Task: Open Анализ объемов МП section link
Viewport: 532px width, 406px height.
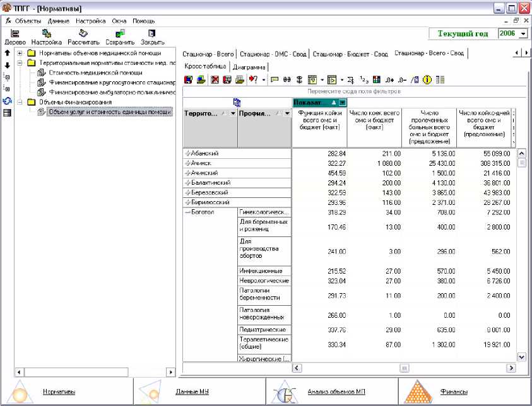Action: click(336, 392)
